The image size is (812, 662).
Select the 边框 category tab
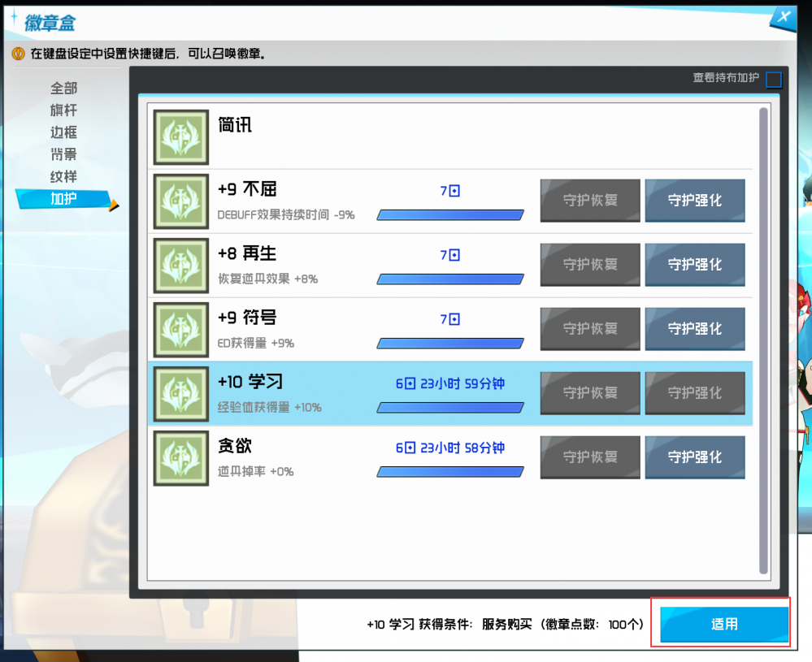[63, 132]
